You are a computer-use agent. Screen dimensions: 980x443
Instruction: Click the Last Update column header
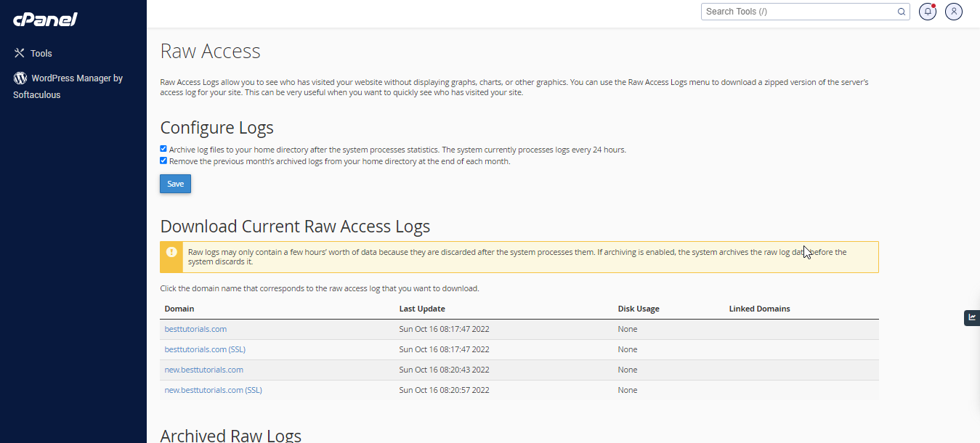(422, 309)
